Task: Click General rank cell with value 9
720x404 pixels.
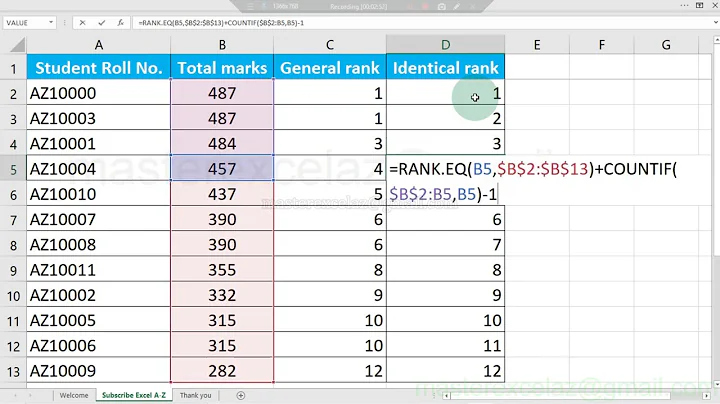Action: point(330,295)
